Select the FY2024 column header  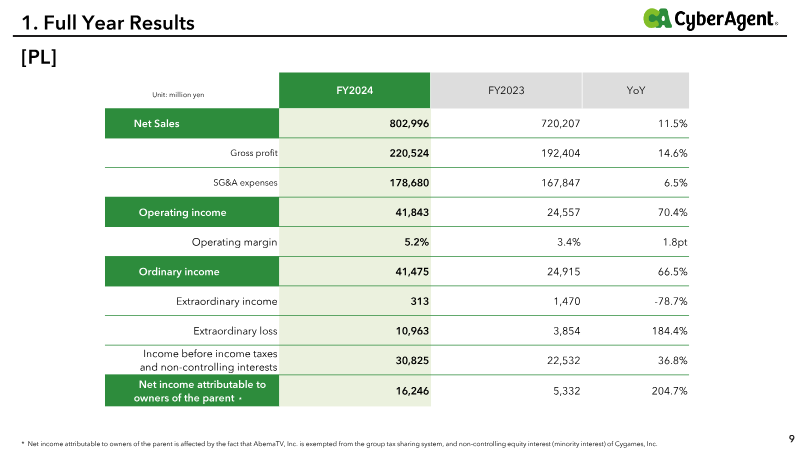coord(355,90)
